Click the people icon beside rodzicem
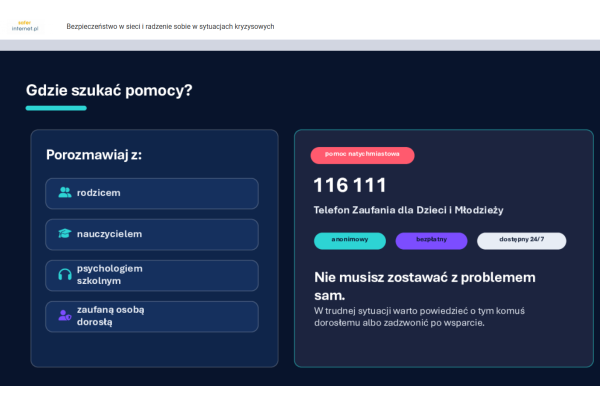This screenshot has width=600, height=400. click(x=65, y=192)
